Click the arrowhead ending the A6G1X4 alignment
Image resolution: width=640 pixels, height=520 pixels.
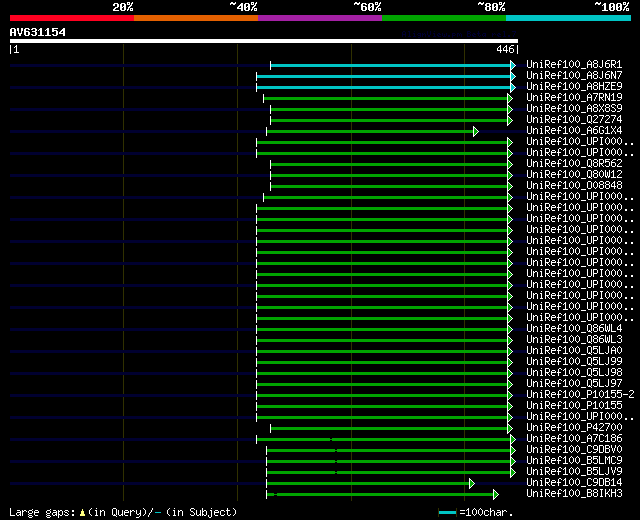pyautogui.click(x=476, y=131)
